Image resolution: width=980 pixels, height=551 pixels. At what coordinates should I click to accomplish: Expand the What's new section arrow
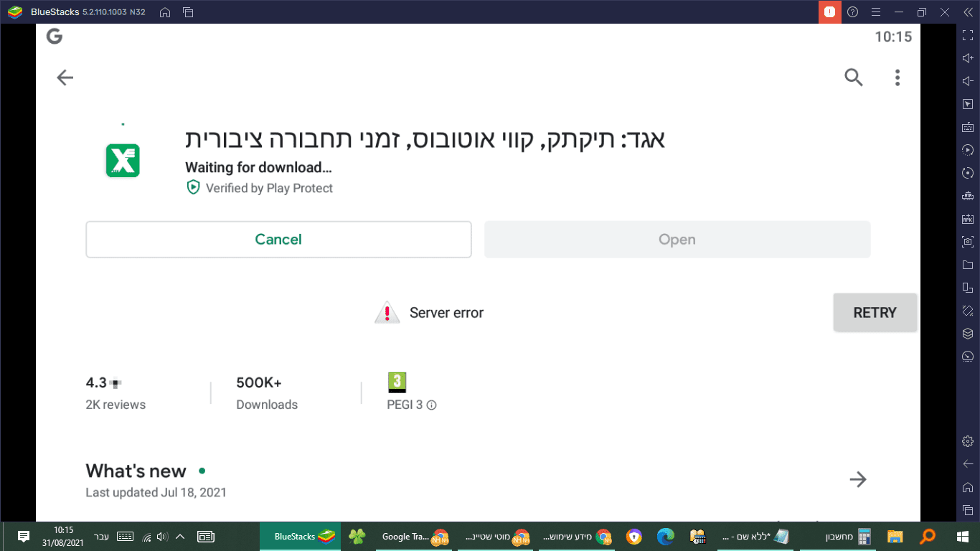tap(858, 479)
